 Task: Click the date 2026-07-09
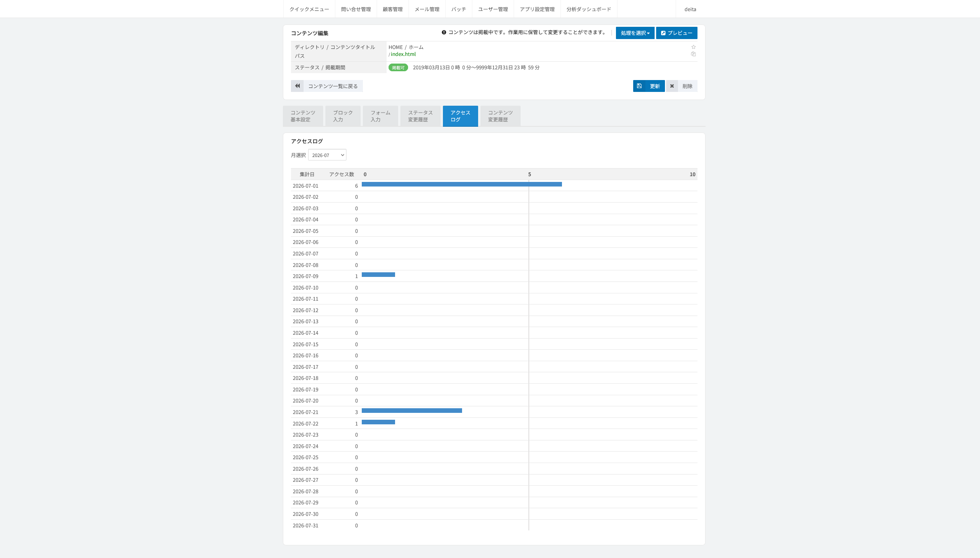[305, 276]
